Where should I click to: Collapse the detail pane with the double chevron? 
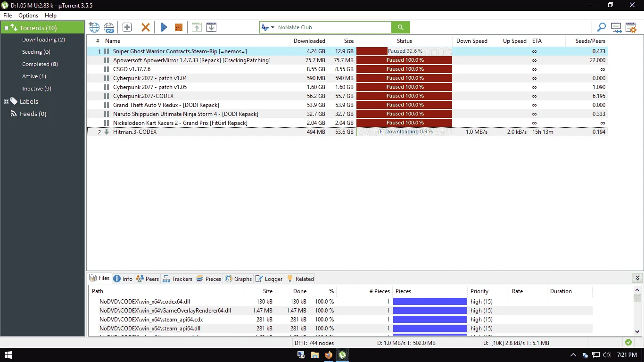tap(637, 278)
